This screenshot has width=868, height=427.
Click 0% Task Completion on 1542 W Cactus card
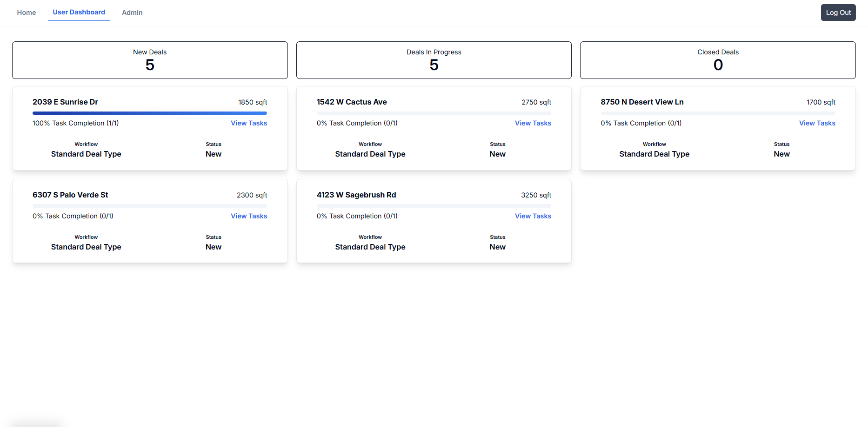point(357,123)
